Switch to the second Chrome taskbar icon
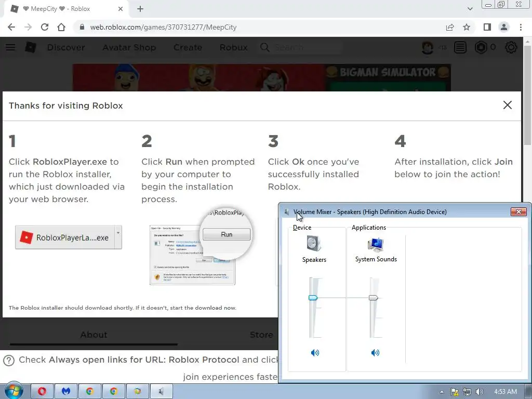The width and height of the screenshot is (532, 399). [113, 391]
